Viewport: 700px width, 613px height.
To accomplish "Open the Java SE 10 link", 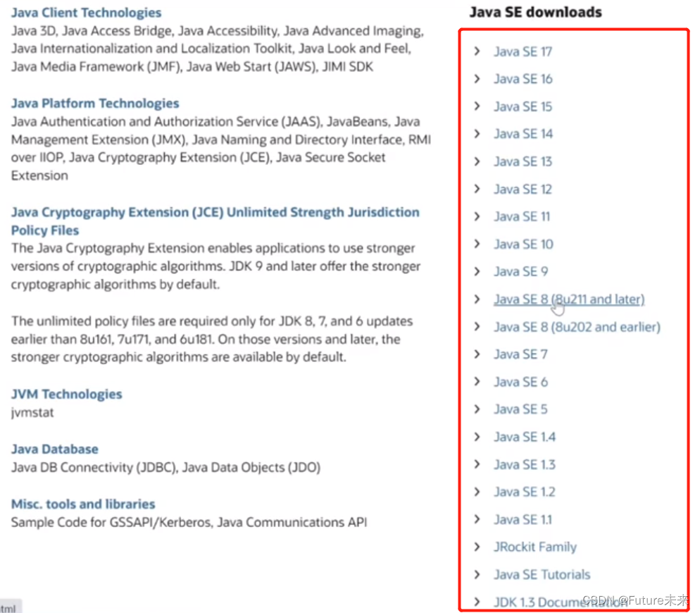I will tap(523, 244).
